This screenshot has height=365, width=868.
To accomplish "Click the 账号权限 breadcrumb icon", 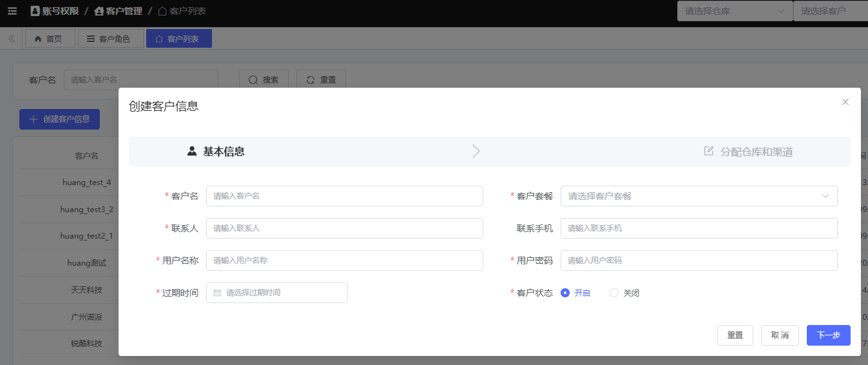I will [x=35, y=11].
